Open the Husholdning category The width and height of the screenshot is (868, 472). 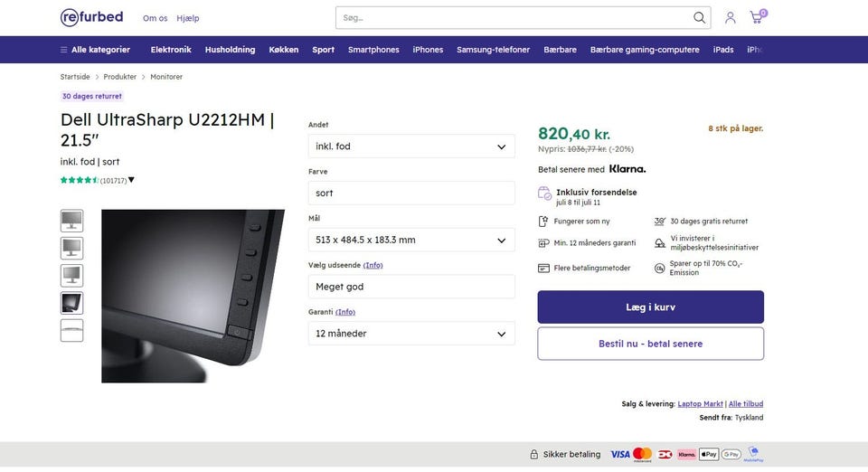(231, 50)
